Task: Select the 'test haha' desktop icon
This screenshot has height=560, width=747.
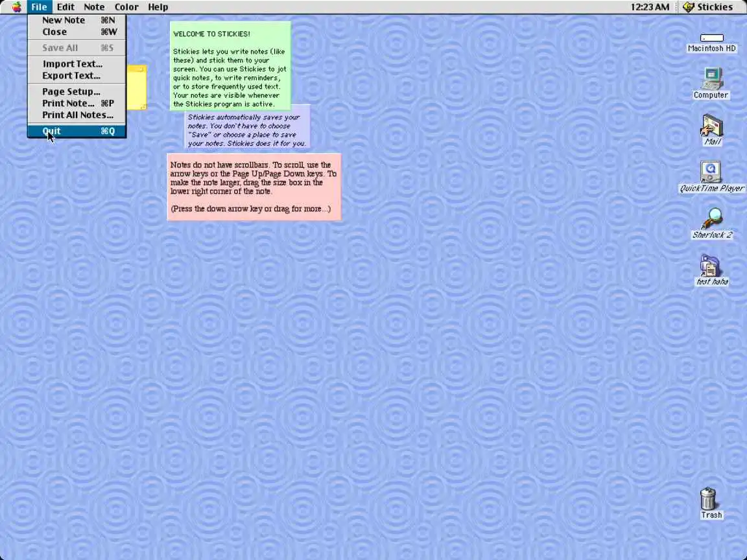Action: click(x=712, y=270)
